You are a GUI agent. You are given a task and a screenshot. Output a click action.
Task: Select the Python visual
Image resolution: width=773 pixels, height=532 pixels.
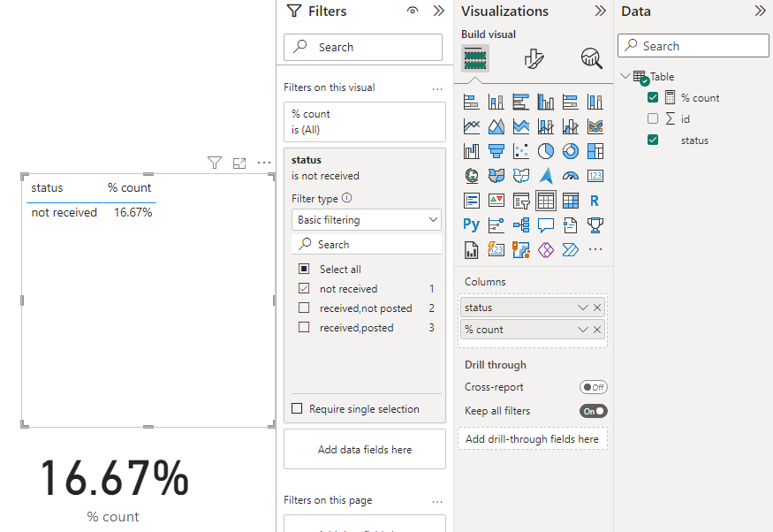tap(471, 225)
